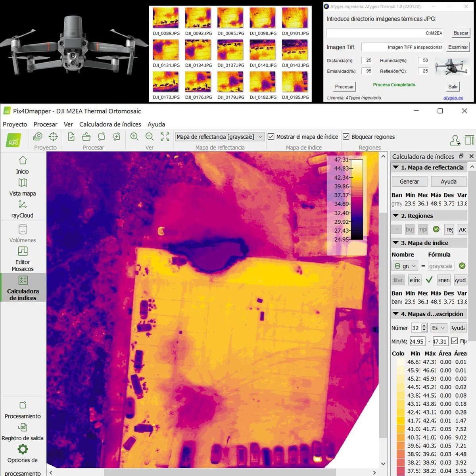This screenshot has width=476, height=476.
Task: Open the Vista mapa view
Action: (x=23, y=187)
